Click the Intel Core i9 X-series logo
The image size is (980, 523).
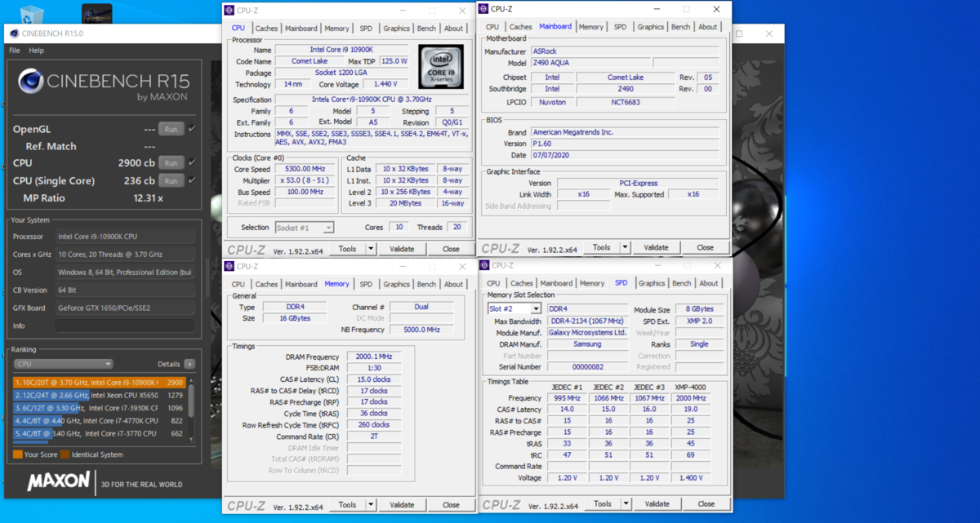point(442,66)
